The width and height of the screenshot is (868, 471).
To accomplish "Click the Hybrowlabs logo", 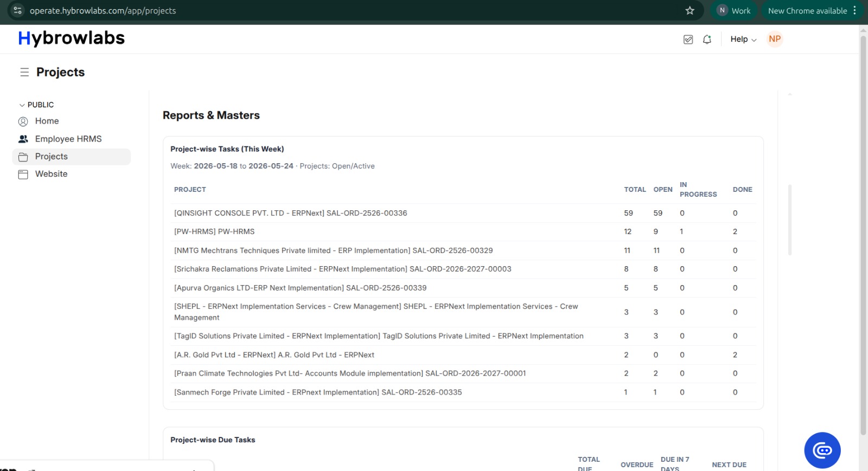I will [72, 38].
